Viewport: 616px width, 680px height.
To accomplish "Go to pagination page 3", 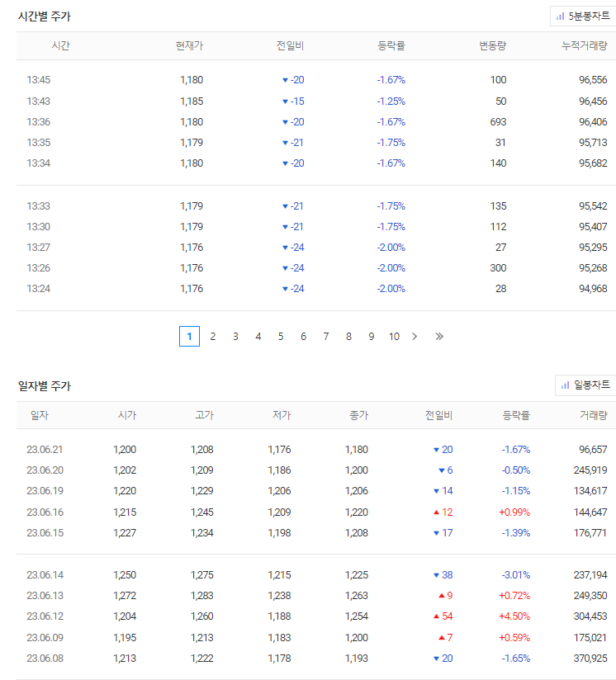I will pyautogui.click(x=235, y=337).
